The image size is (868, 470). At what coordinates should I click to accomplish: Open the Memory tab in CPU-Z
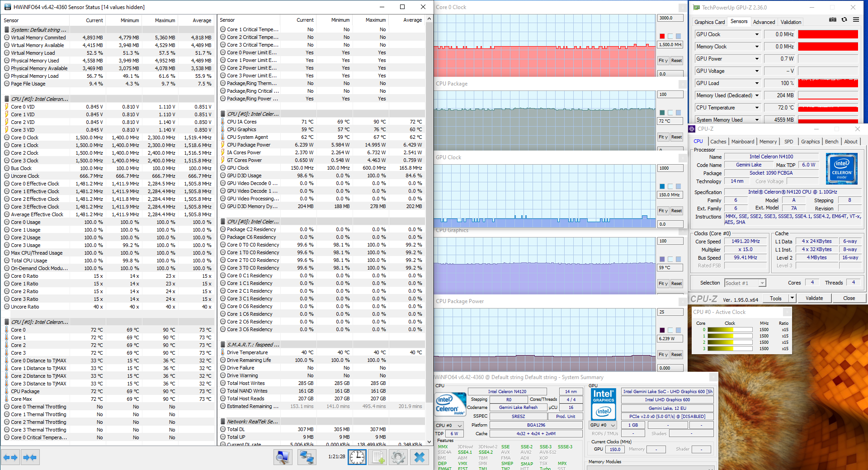(x=768, y=142)
